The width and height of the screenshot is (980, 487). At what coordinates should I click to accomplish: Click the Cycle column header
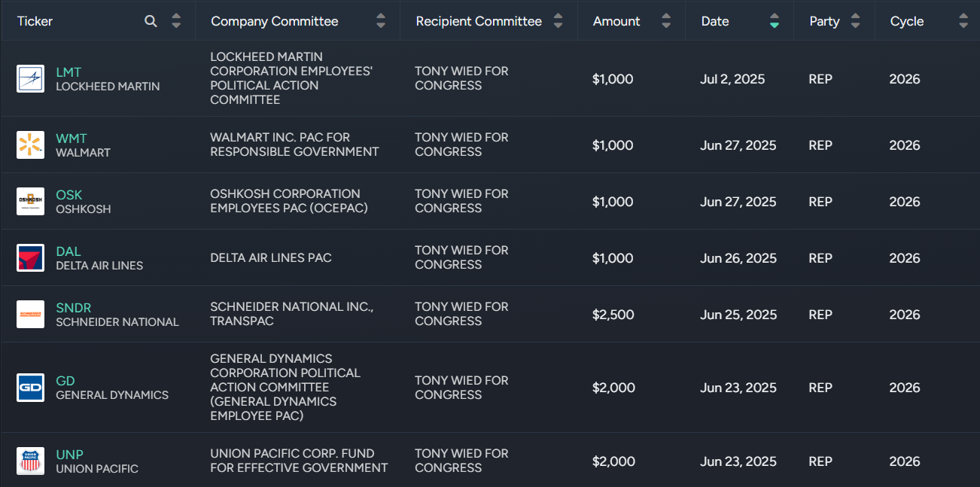[906, 21]
